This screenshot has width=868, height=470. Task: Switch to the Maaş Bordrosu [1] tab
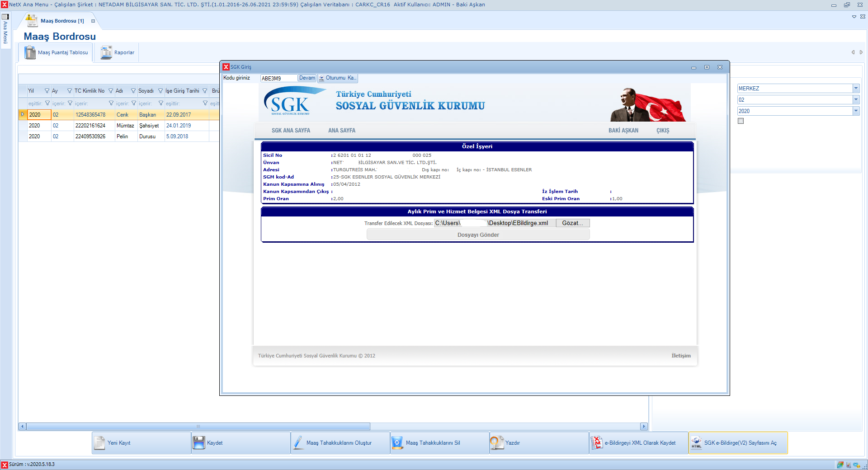[x=62, y=21]
